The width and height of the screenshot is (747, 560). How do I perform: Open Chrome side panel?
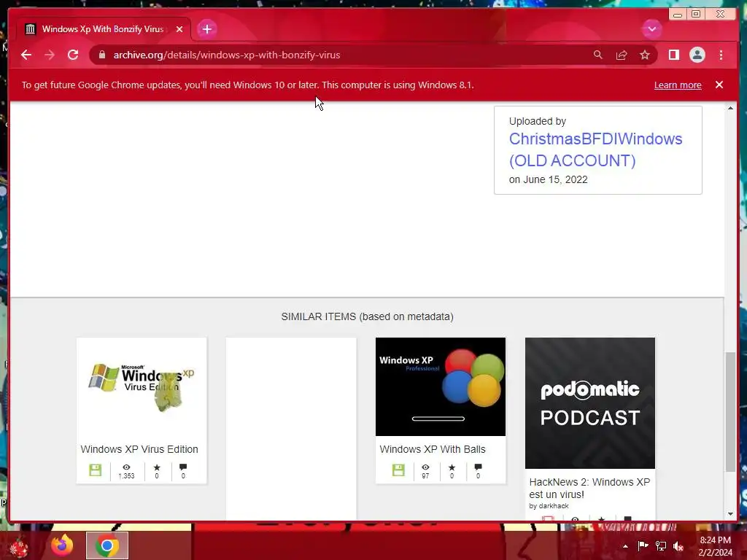click(673, 55)
